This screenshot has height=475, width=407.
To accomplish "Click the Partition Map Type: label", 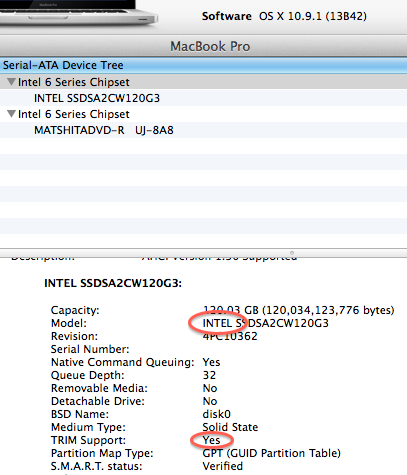I will pyautogui.click(x=102, y=453).
